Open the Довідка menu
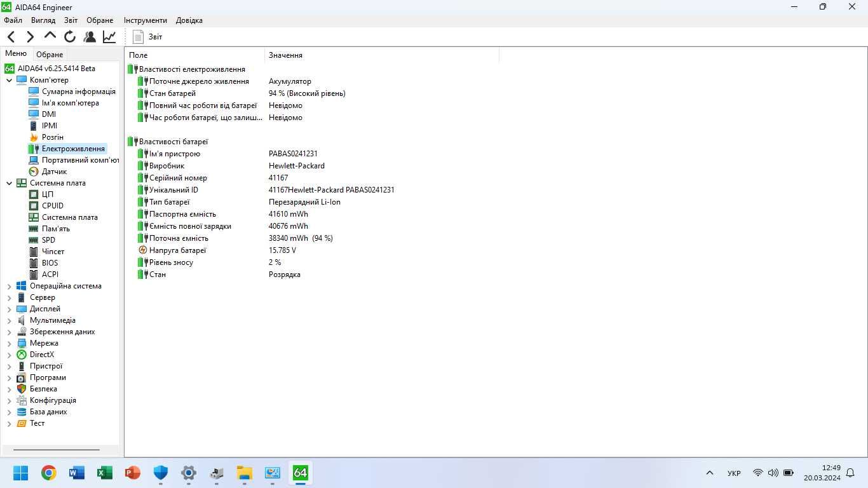Viewport: 868px width, 488px height. (x=189, y=20)
